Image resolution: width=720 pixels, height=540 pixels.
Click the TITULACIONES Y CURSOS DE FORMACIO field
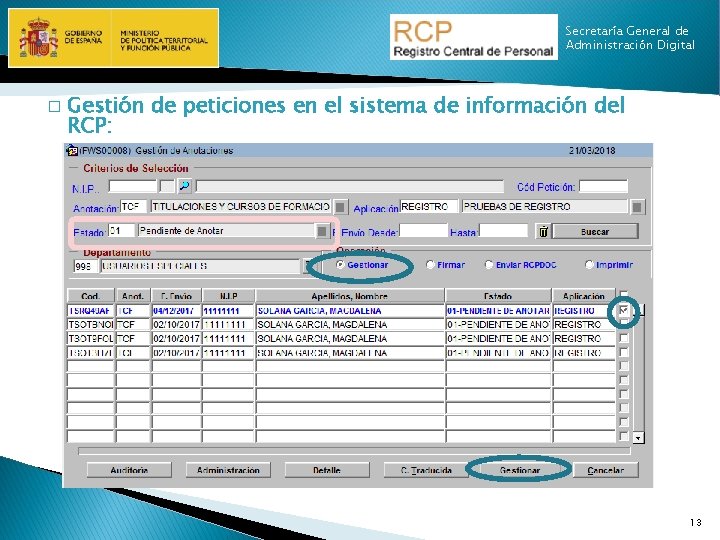pyautogui.click(x=241, y=207)
